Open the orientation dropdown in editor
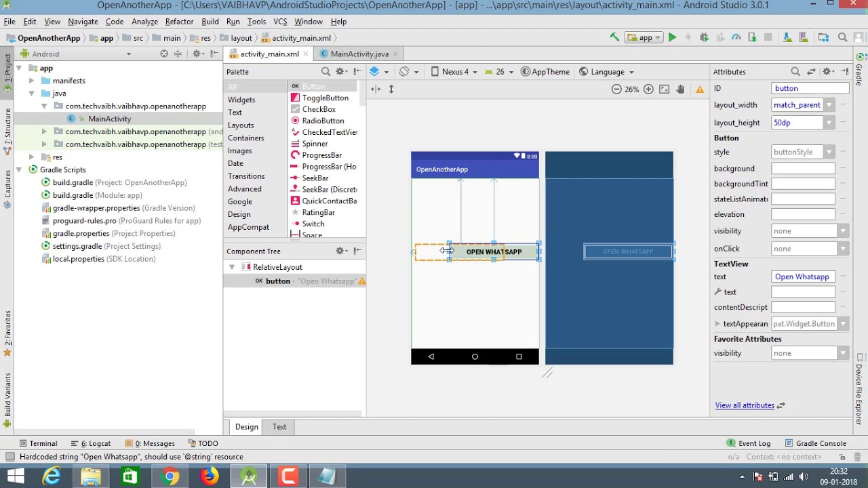Viewport: 868px width, 488px height. [x=408, y=71]
